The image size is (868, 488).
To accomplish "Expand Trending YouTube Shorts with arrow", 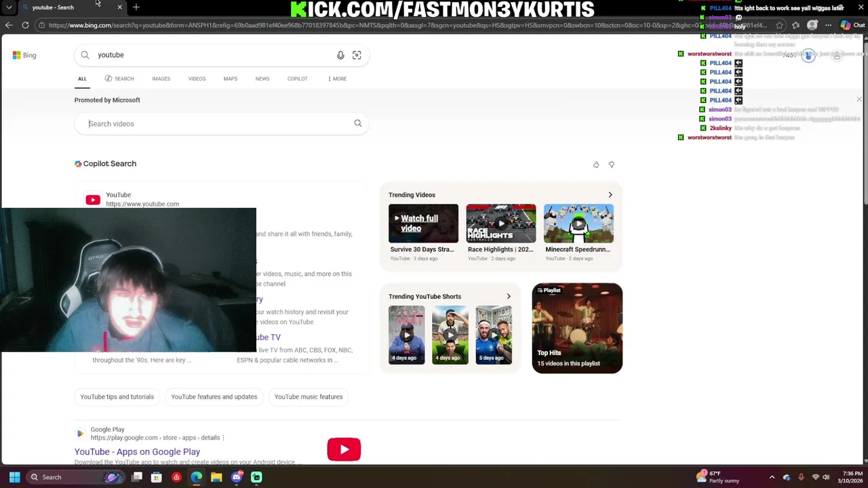I will click(x=509, y=296).
